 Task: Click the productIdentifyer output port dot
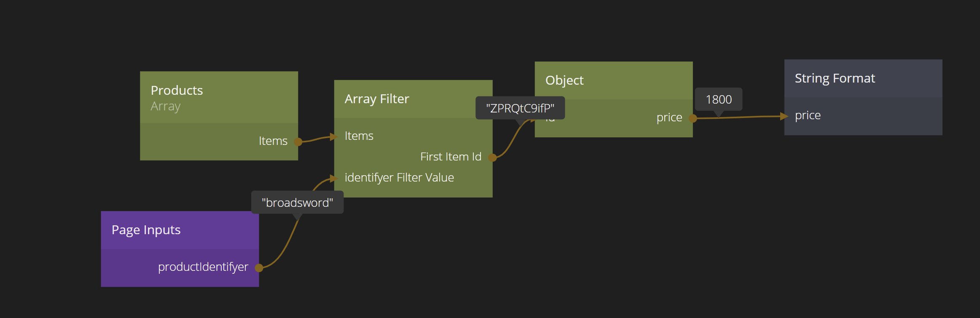point(259,267)
